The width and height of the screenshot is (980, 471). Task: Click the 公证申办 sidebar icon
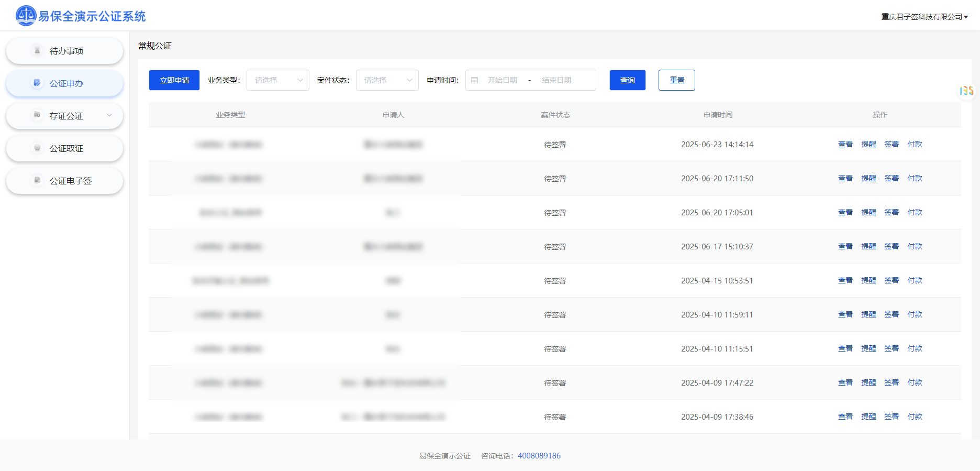[37, 83]
